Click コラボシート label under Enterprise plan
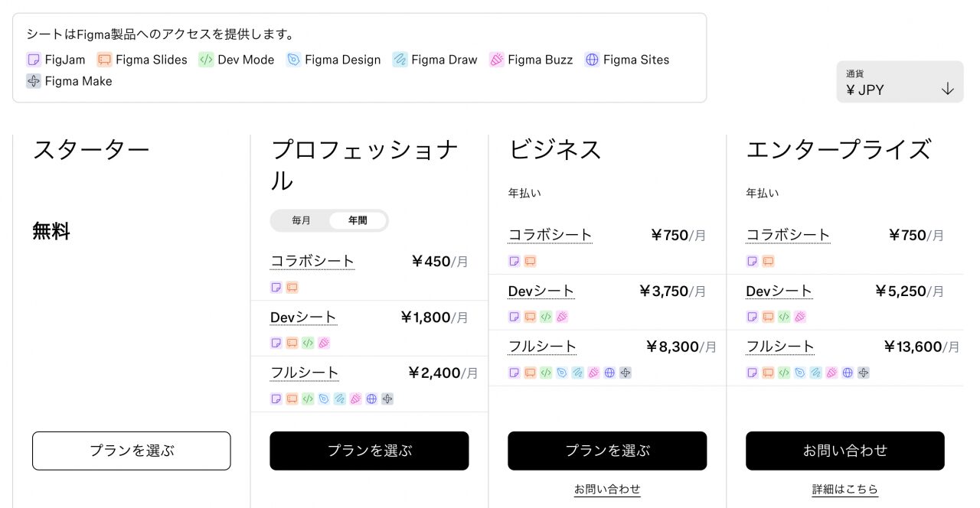Screen dimensions: 980x508 point(788,235)
